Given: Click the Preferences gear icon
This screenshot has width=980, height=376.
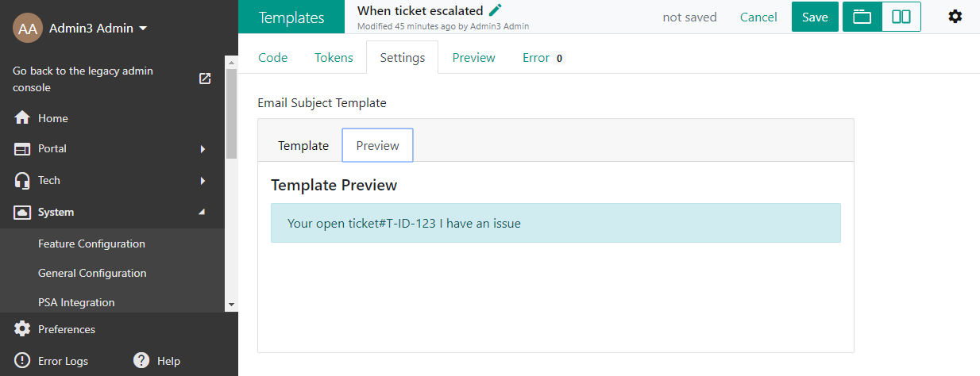Looking at the screenshot, I should click(22, 329).
